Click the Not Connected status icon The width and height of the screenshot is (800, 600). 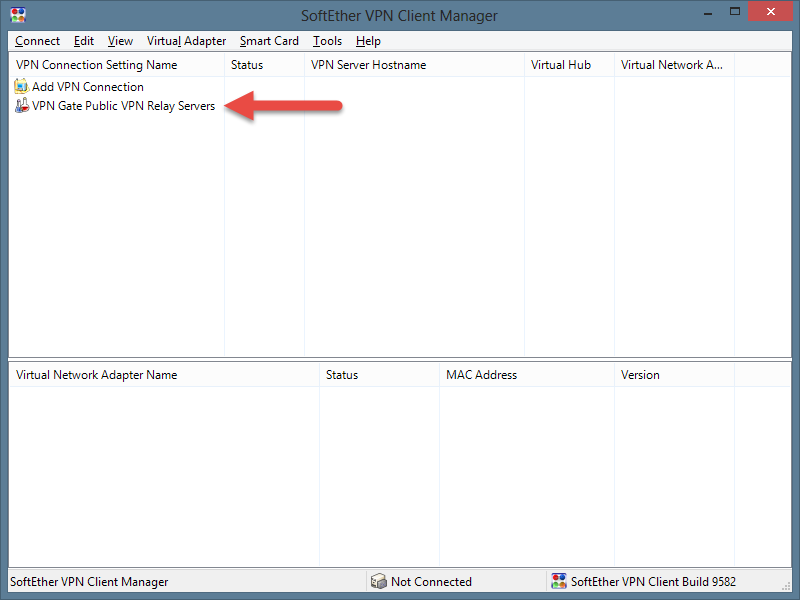coord(378,581)
